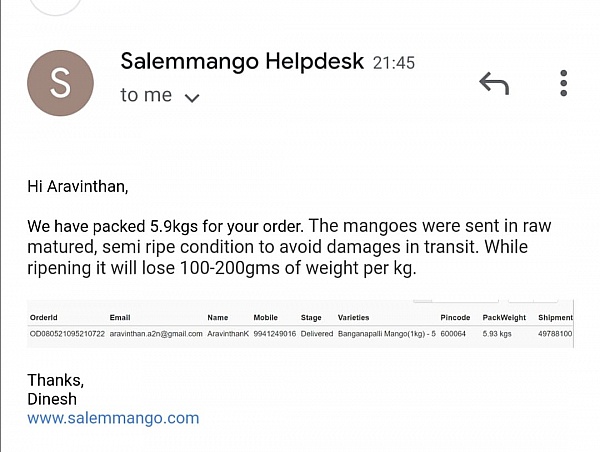This screenshot has width=600, height=452.
Task: Click the Banganapalli Mango variety cell
Action: (x=386, y=333)
